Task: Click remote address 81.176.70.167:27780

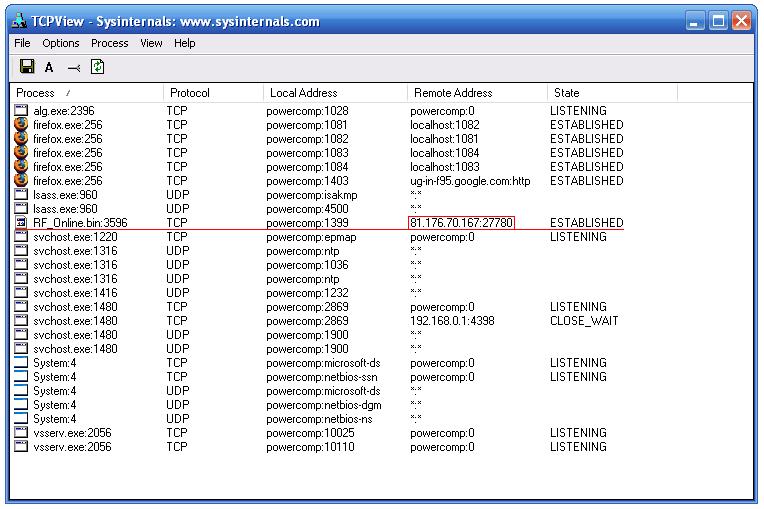Action: pos(461,223)
